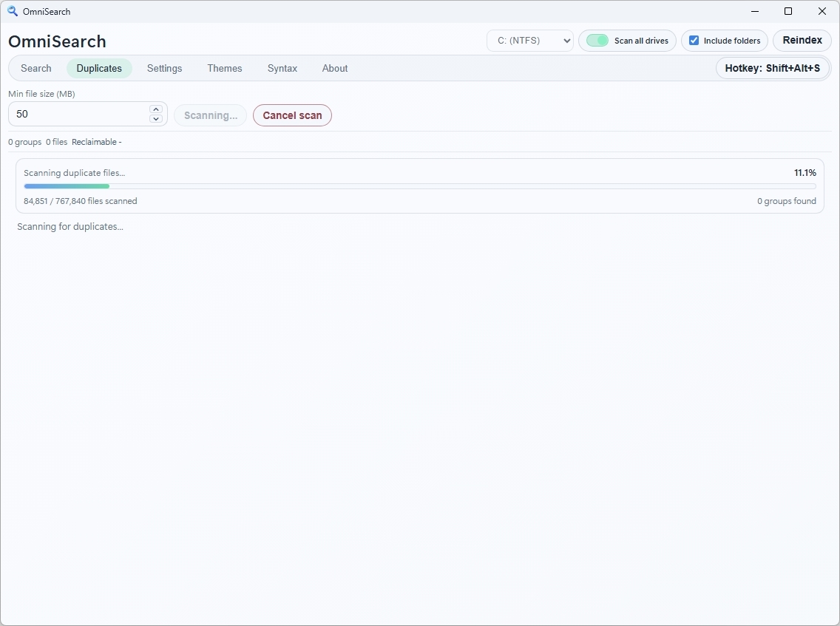Go to the Themes tab

225,68
